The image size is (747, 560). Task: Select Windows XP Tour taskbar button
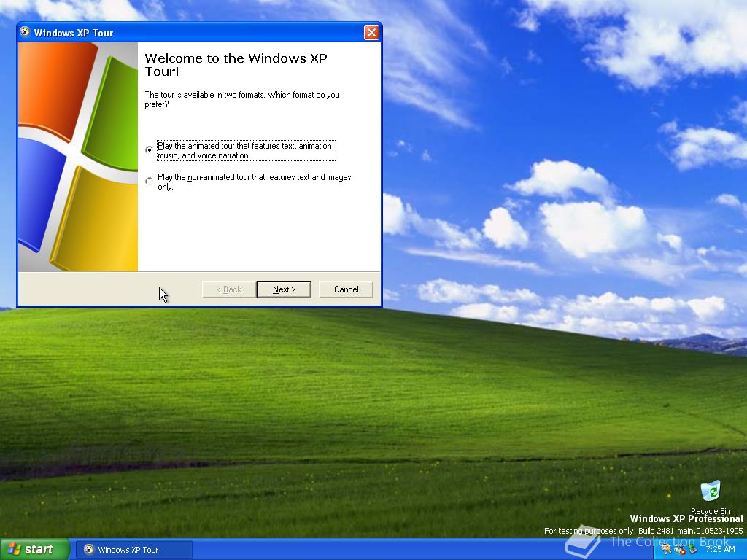(134, 550)
